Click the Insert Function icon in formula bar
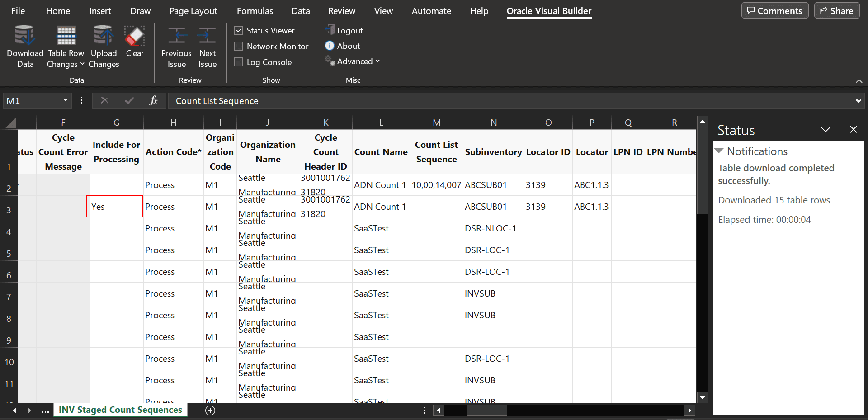Image resolution: width=868 pixels, height=420 pixels. [x=153, y=100]
